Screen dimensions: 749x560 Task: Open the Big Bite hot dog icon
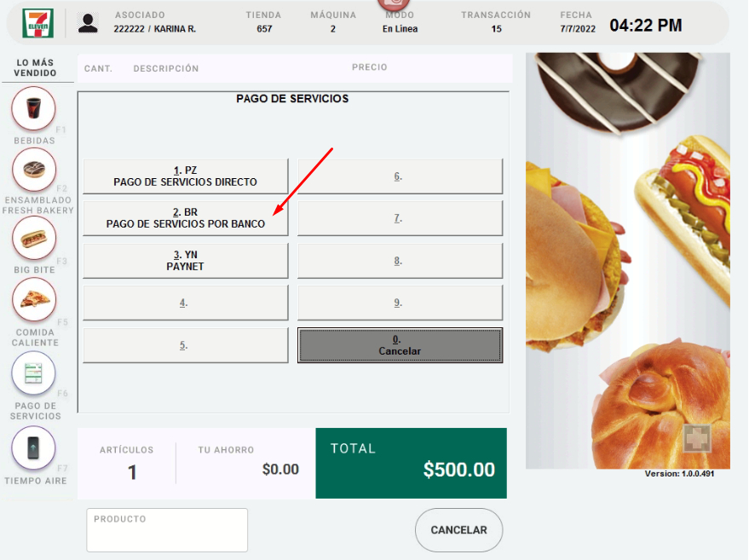[34, 238]
